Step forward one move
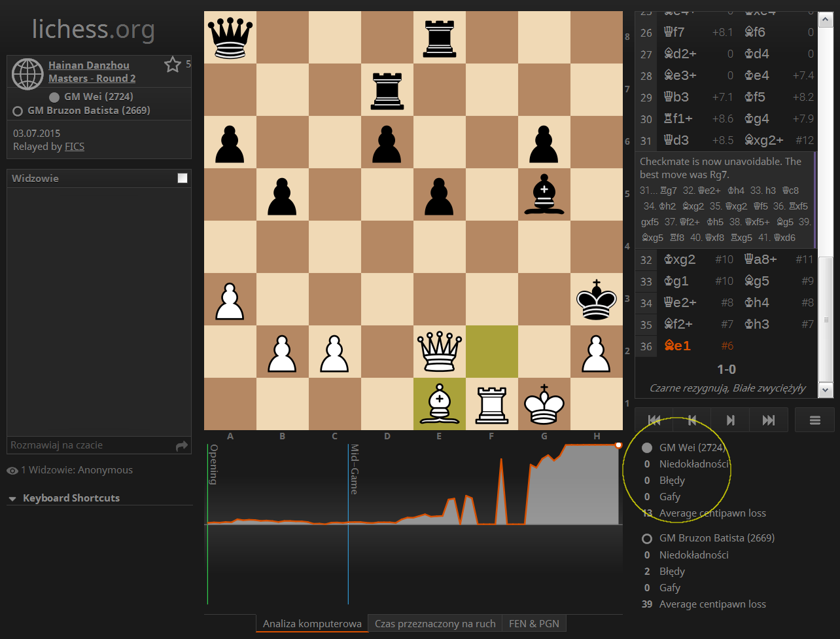Image resolution: width=840 pixels, height=639 pixels. click(x=731, y=420)
